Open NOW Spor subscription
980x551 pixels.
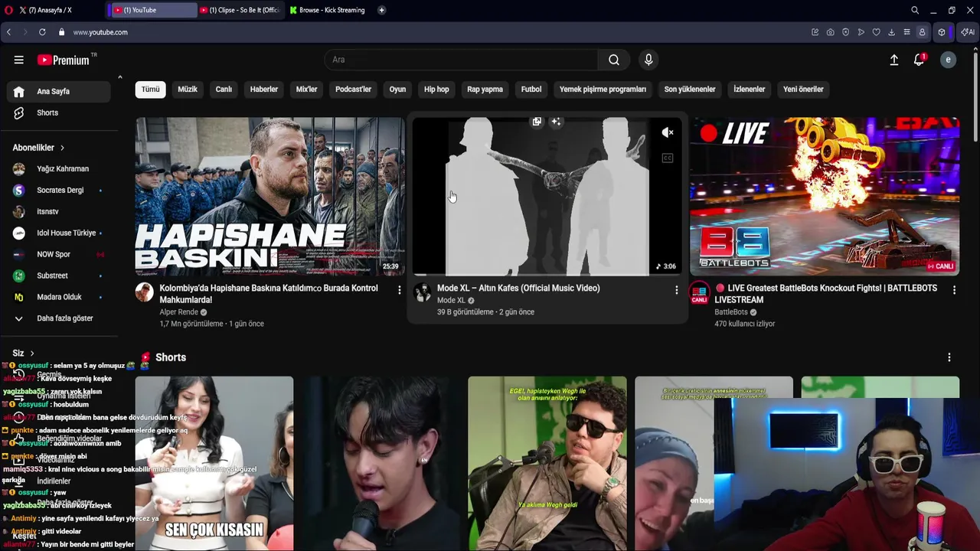(x=59, y=254)
